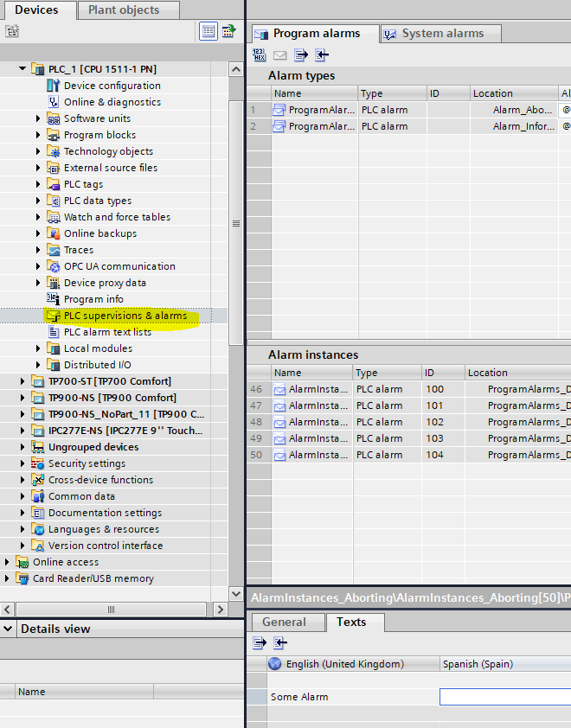Click export texts icon in Texts tab

(x=260, y=643)
